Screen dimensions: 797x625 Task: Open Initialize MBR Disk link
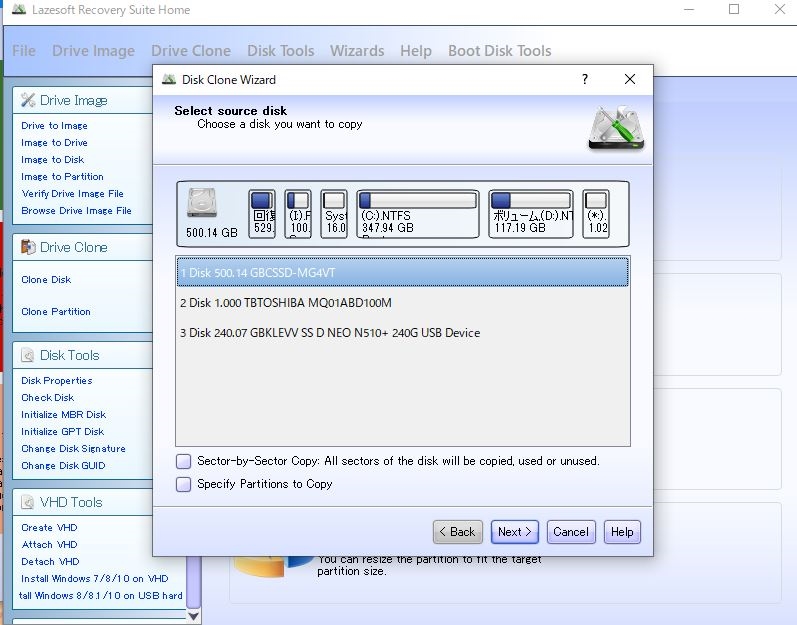tap(64, 415)
